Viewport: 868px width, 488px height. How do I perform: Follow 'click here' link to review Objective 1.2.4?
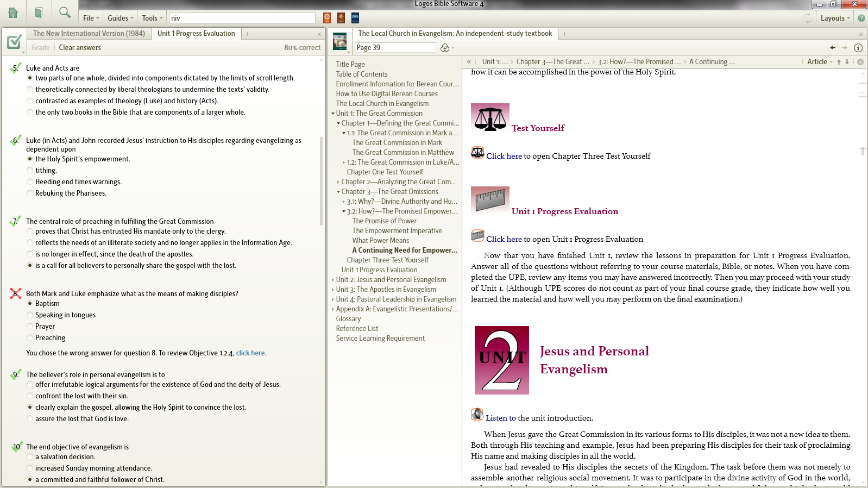pyautogui.click(x=250, y=353)
